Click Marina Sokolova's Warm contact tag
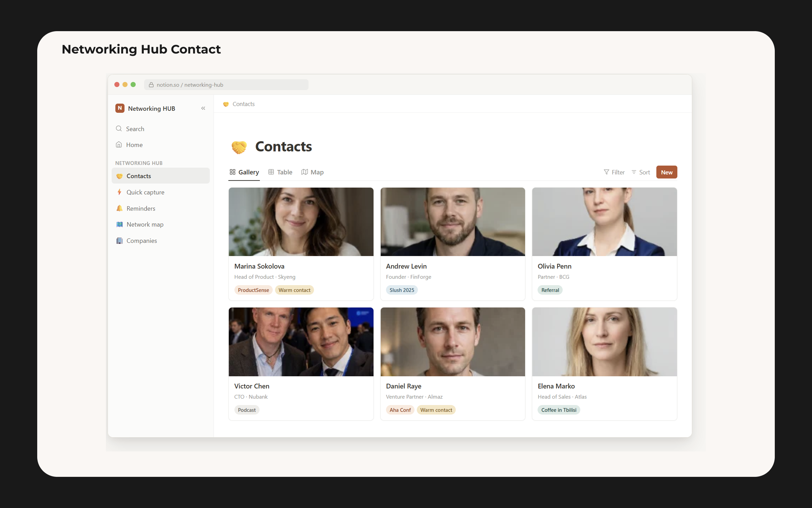Image resolution: width=812 pixels, height=508 pixels. pyautogui.click(x=294, y=290)
